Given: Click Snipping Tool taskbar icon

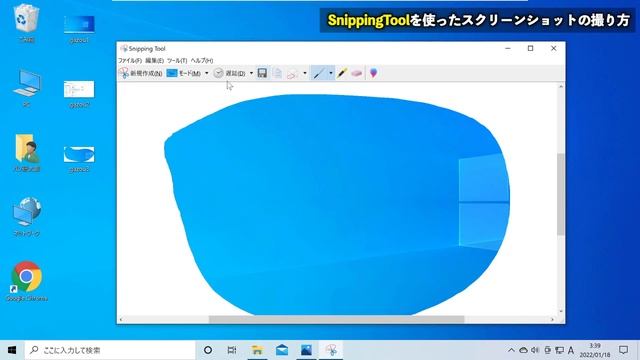Looking at the screenshot, I should click(x=331, y=350).
